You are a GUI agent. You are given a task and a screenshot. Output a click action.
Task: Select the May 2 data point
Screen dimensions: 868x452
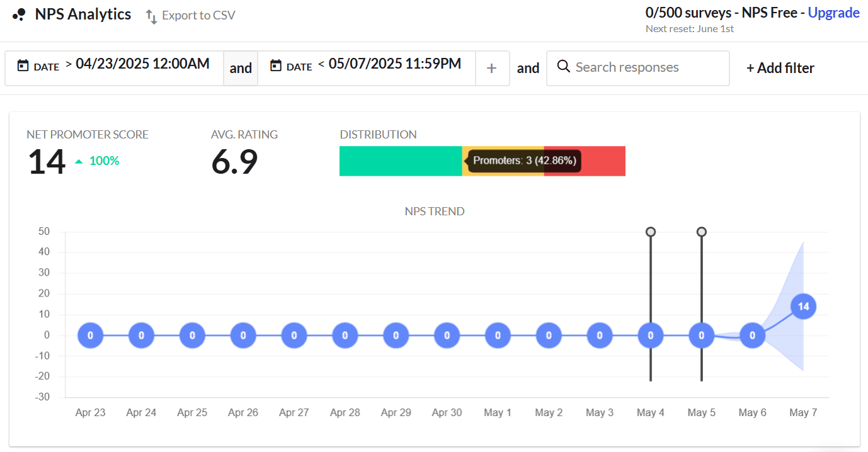coord(549,336)
